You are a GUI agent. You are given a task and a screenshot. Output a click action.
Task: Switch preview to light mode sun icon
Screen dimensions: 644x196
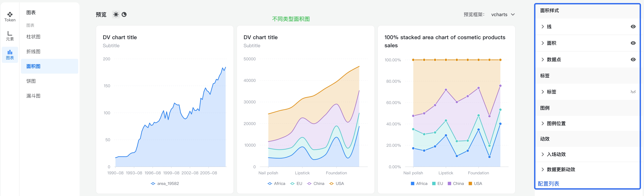click(x=116, y=14)
